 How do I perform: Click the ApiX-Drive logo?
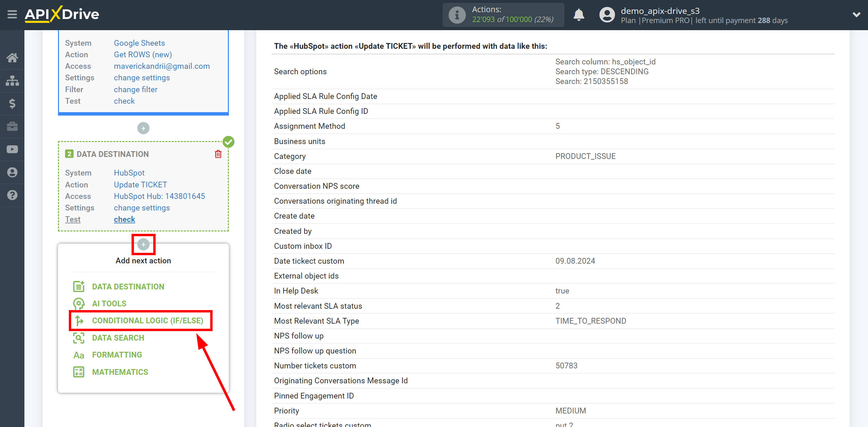tap(62, 14)
